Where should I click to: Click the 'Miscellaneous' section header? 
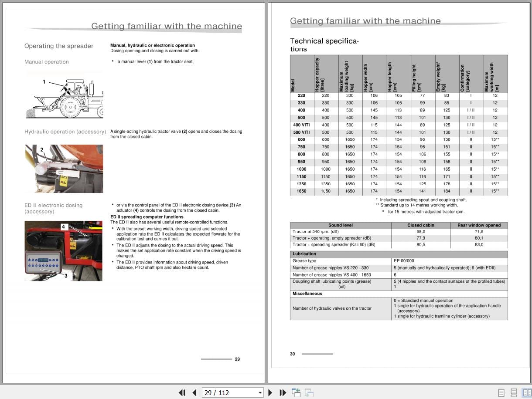point(307,294)
